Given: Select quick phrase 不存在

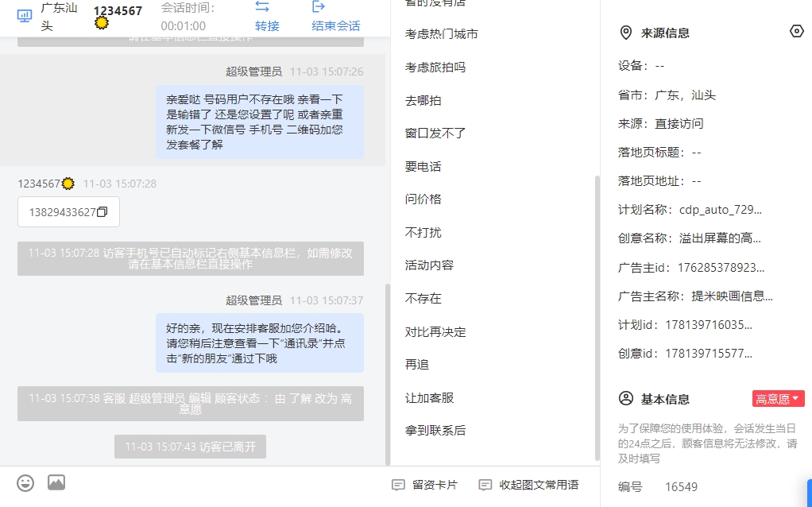Looking at the screenshot, I should coord(423,298).
